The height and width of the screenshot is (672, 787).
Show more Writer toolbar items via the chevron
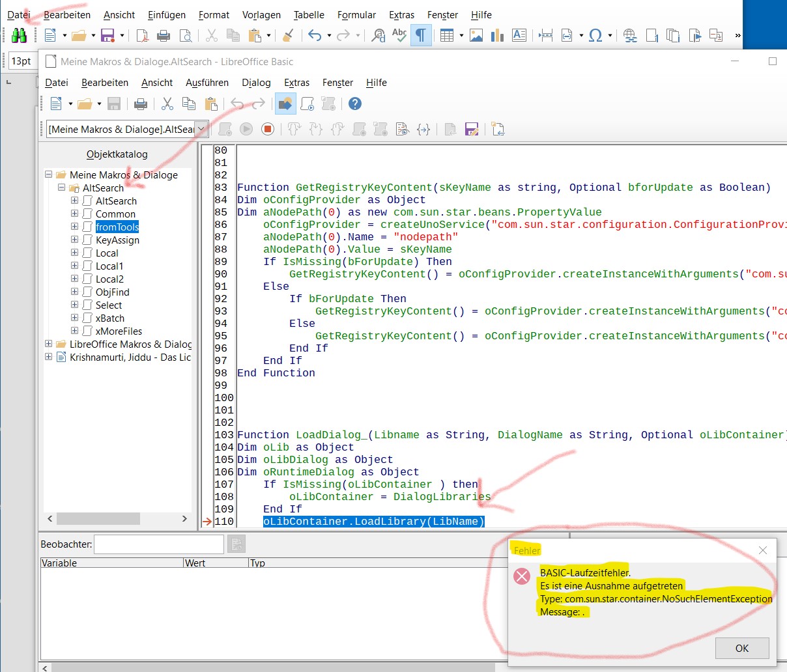tap(737, 35)
